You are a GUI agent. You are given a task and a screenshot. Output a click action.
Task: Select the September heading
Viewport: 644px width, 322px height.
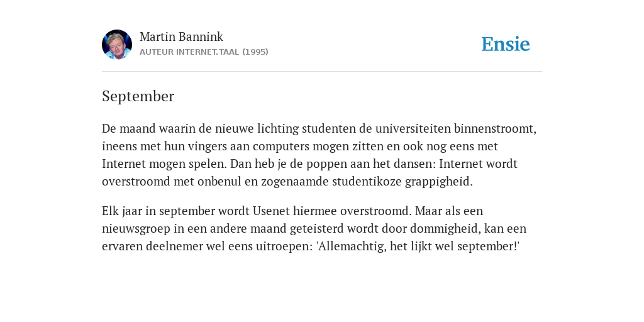click(138, 96)
